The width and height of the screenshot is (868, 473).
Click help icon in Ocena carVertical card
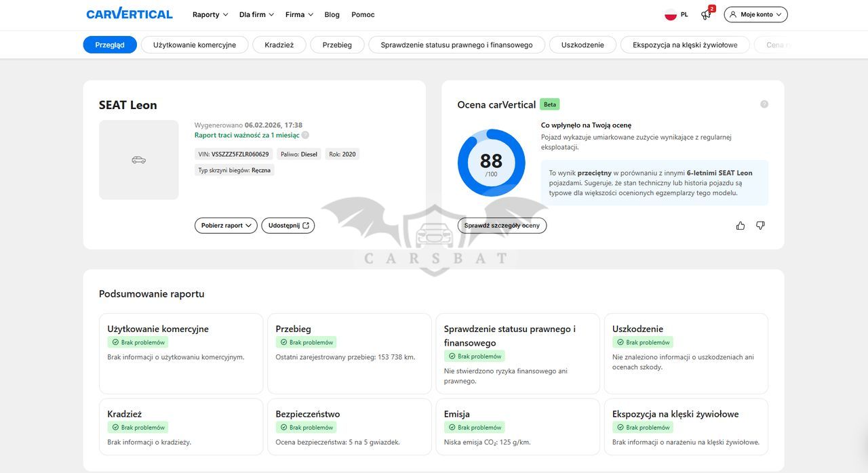point(764,104)
